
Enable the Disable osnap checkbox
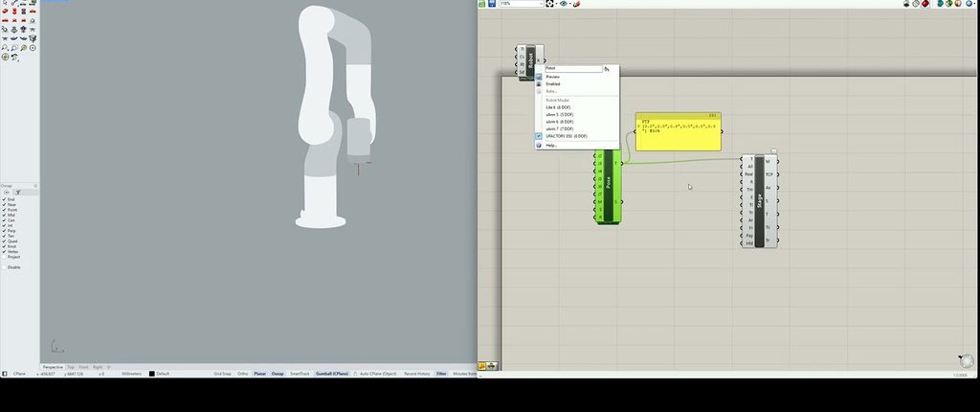point(5,267)
